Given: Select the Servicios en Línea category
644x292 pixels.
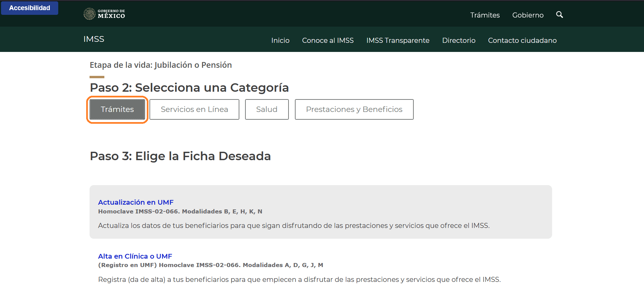Looking at the screenshot, I should (194, 109).
